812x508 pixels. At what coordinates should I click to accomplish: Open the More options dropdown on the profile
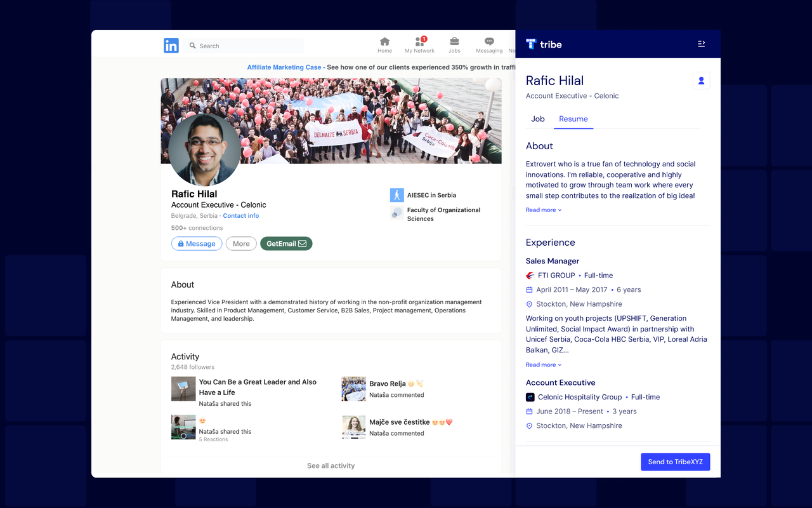[x=241, y=243]
